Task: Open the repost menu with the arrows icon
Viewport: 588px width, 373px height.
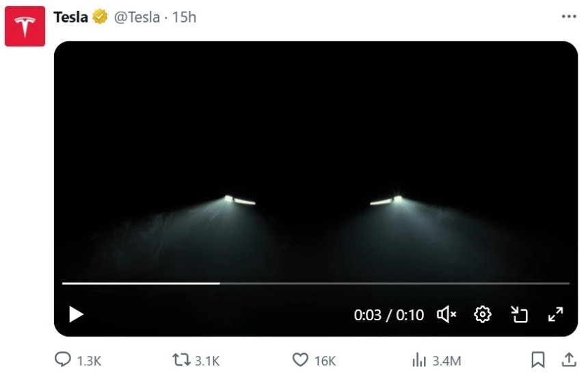Action: (x=181, y=360)
